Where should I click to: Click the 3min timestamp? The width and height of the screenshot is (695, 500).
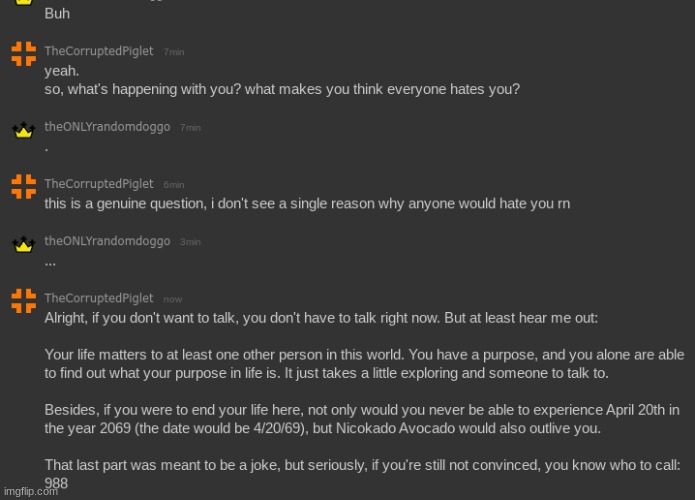(x=190, y=242)
